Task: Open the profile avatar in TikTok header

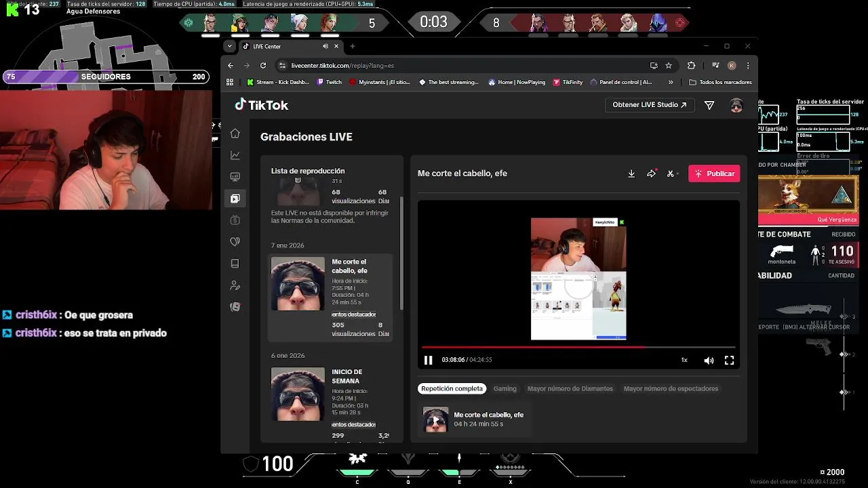Action: [736, 105]
